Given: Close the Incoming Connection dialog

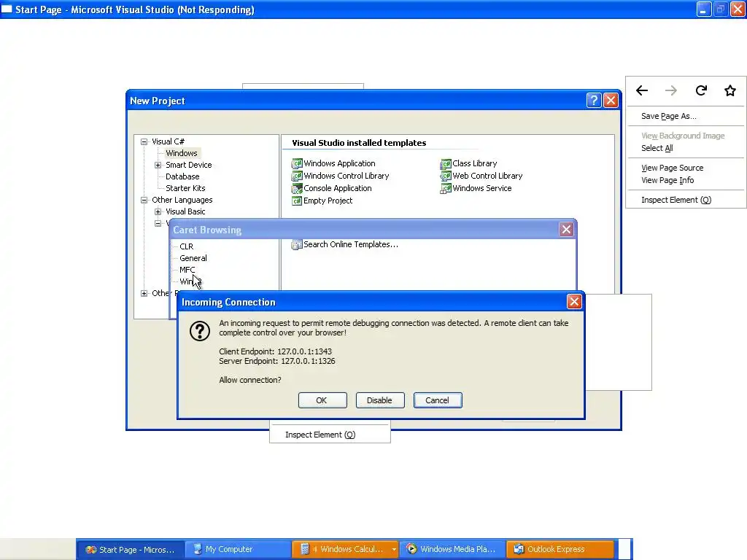Looking at the screenshot, I should 574,301.
